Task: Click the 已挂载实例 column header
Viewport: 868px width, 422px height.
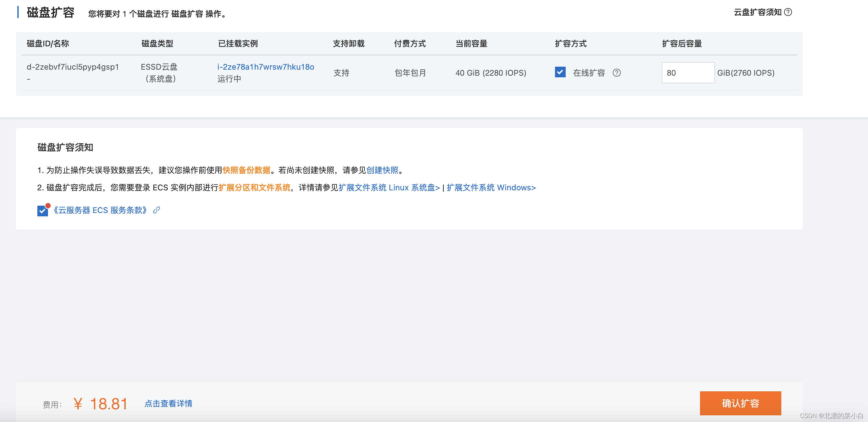Action: [238, 43]
